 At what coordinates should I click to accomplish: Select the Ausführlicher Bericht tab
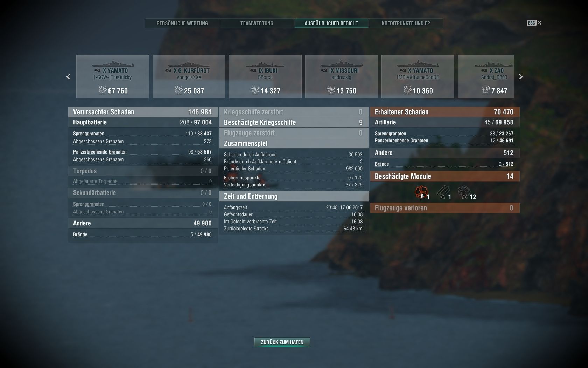coord(331,23)
